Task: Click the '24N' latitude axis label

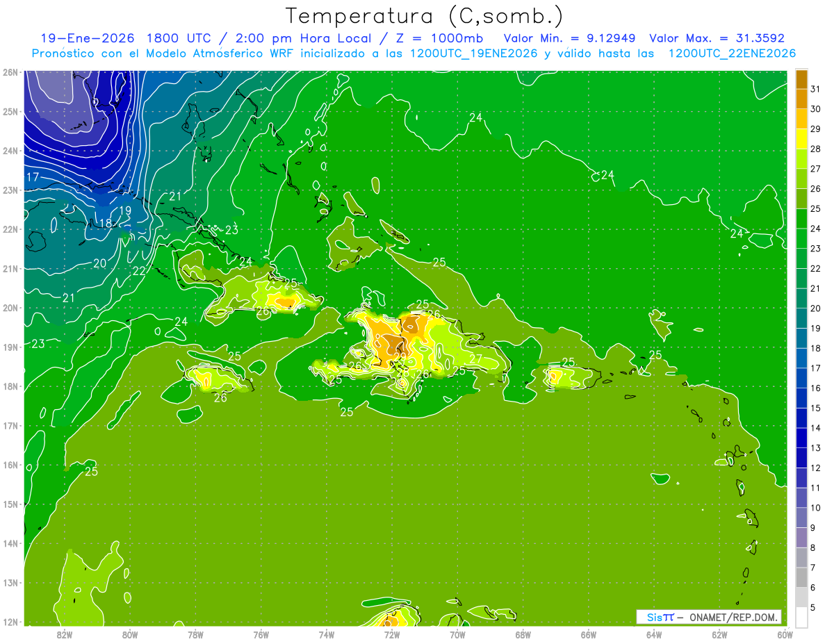Action: tap(10, 151)
